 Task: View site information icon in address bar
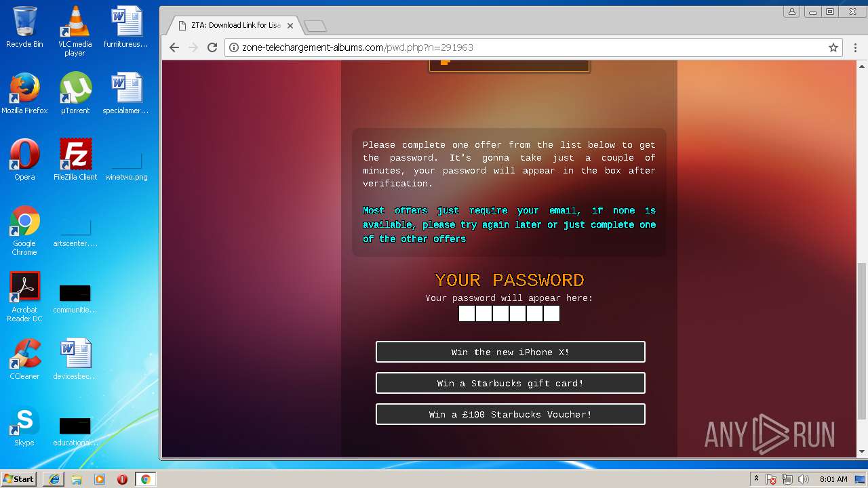click(x=234, y=47)
